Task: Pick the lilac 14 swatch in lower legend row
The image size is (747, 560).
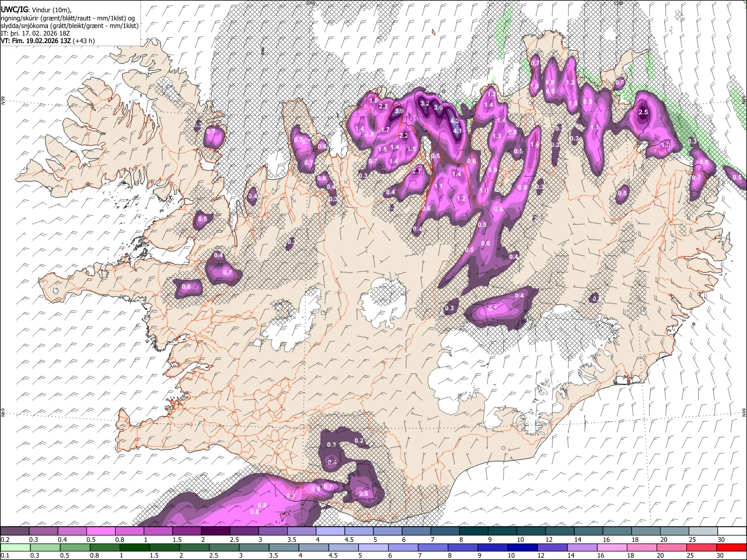Action: 582,547
